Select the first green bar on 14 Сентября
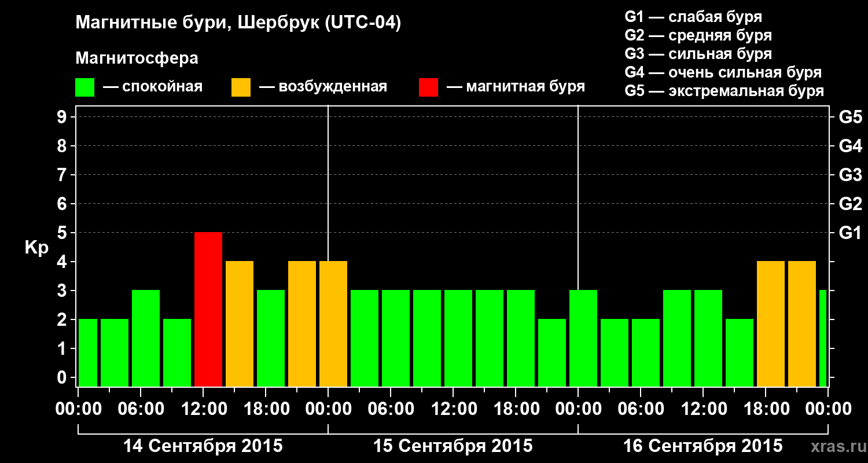The height and width of the screenshot is (463, 868). click(88, 352)
